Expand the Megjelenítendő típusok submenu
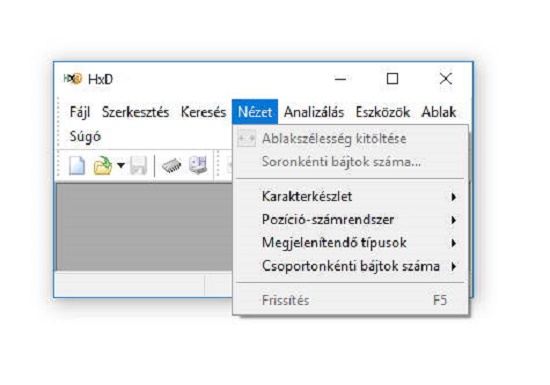The image size is (550, 385). 350,243
